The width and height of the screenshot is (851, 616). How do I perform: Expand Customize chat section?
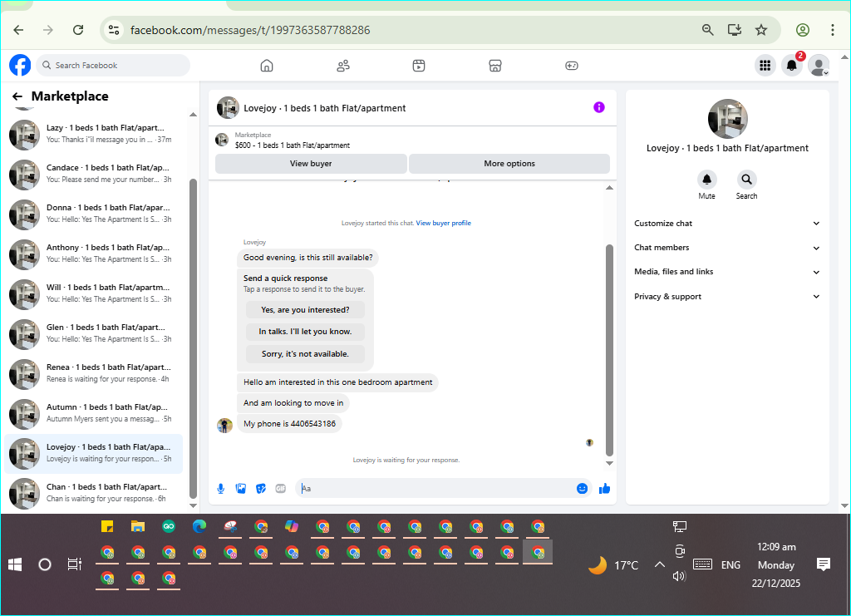[x=726, y=224]
